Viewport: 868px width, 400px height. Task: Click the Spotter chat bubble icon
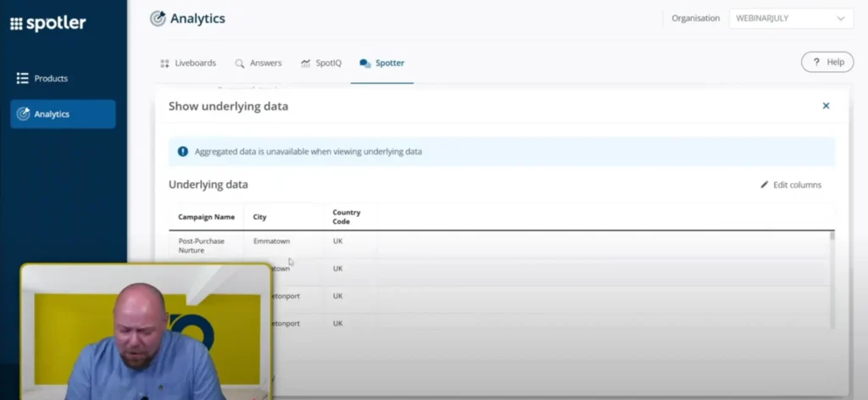pyautogui.click(x=364, y=64)
